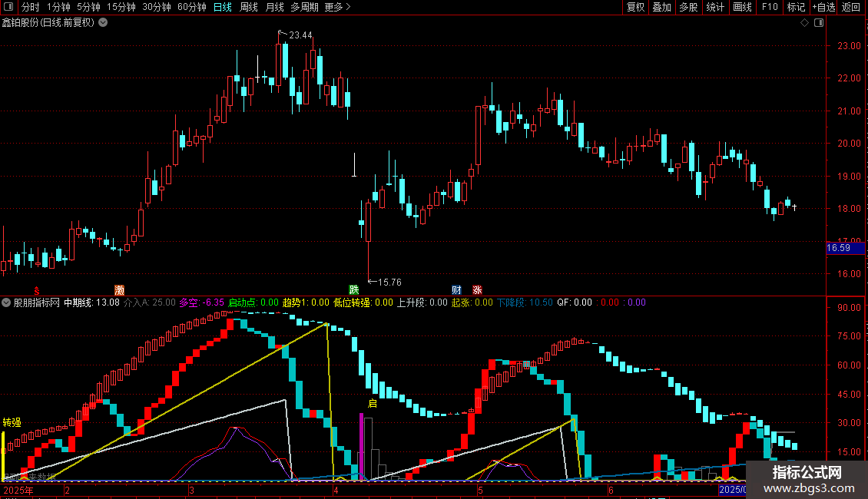Click the 返回 back button
This screenshot has width=868, height=499.
(x=851, y=7)
